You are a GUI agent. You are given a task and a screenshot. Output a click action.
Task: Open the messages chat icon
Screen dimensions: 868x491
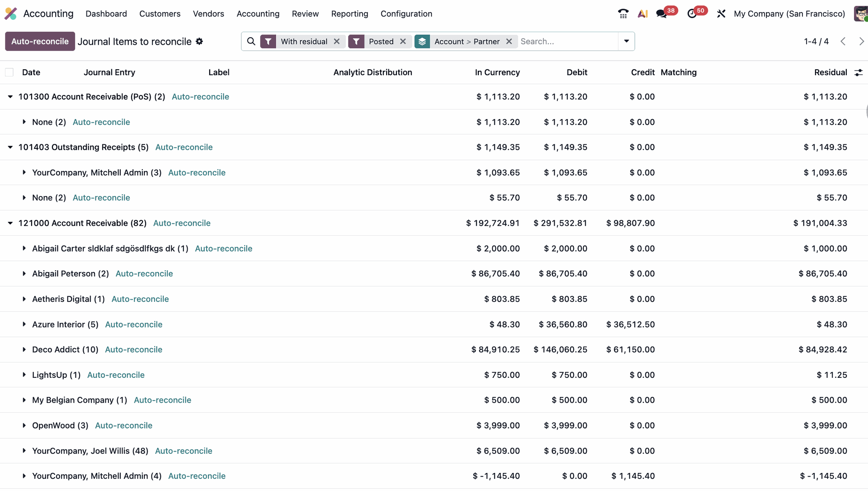pos(662,14)
